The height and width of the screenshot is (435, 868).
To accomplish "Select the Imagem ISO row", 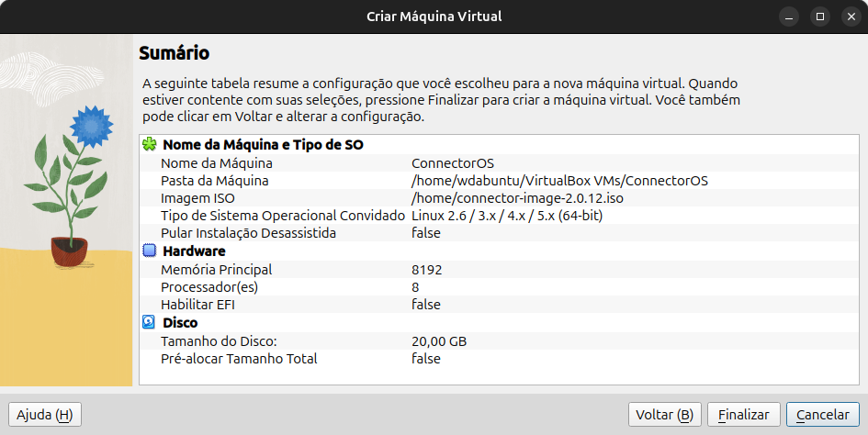I will pos(500,198).
